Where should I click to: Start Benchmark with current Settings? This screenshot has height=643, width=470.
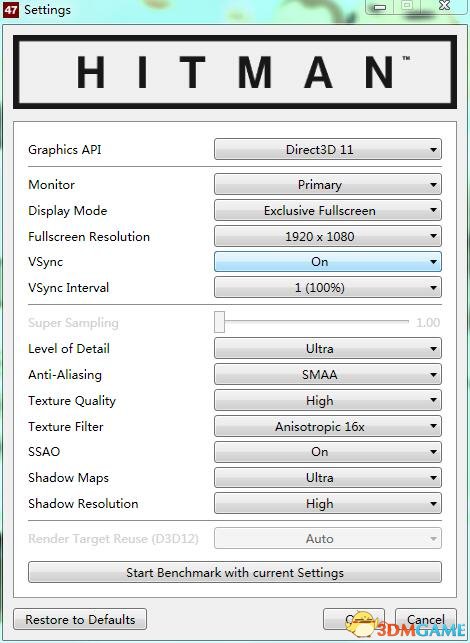[235, 572]
